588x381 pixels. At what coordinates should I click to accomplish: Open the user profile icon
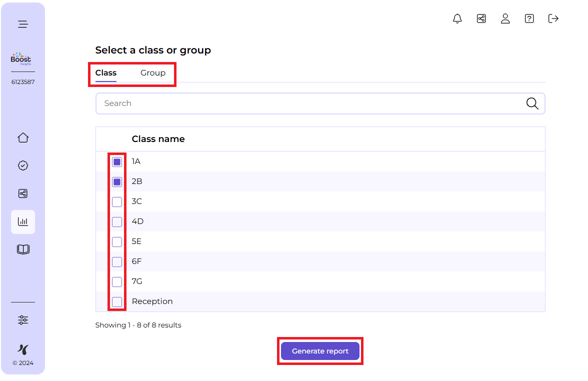[505, 19]
